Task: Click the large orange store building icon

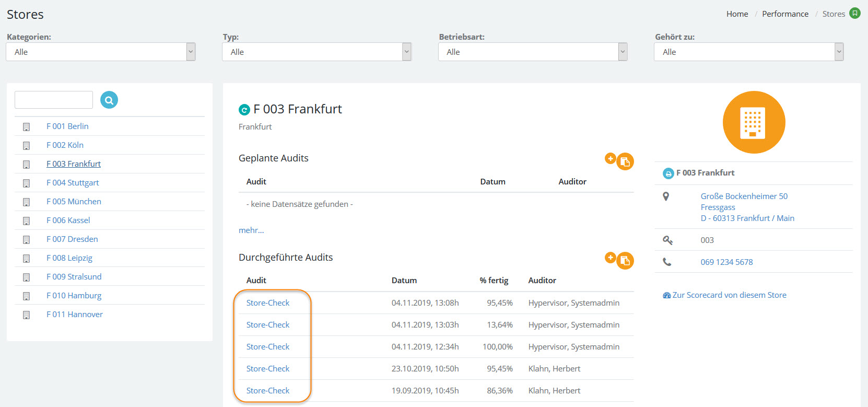Action: 753,122
